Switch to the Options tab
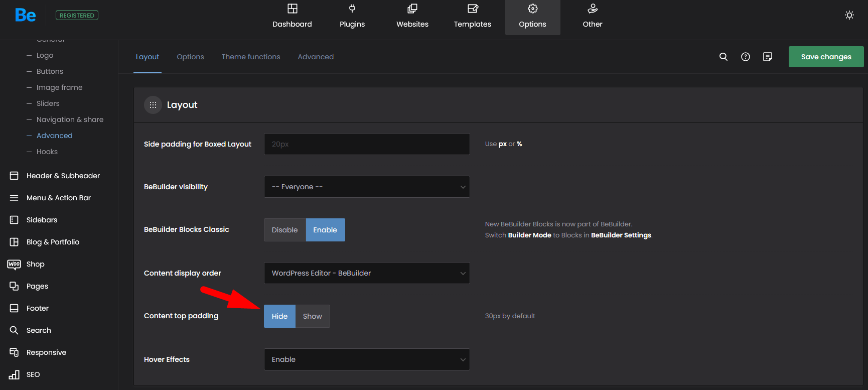This screenshot has height=390, width=868. coord(190,57)
